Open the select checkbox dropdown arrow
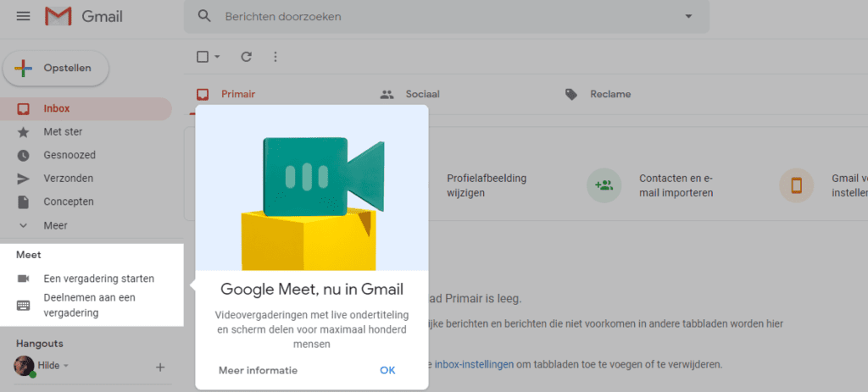The image size is (868, 392). [217, 57]
